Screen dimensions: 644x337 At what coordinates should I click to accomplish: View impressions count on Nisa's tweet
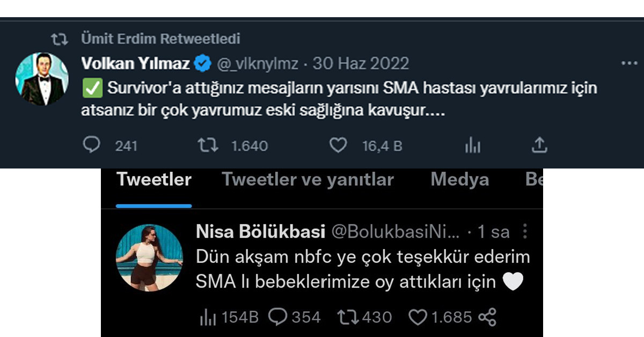tap(209, 317)
